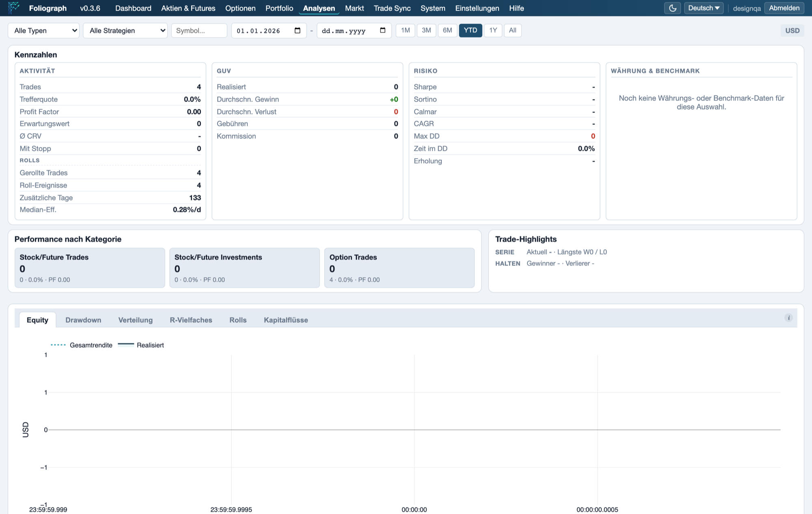This screenshot has width=812, height=514.
Task: Select the Equity tab
Action: click(37, 320)
